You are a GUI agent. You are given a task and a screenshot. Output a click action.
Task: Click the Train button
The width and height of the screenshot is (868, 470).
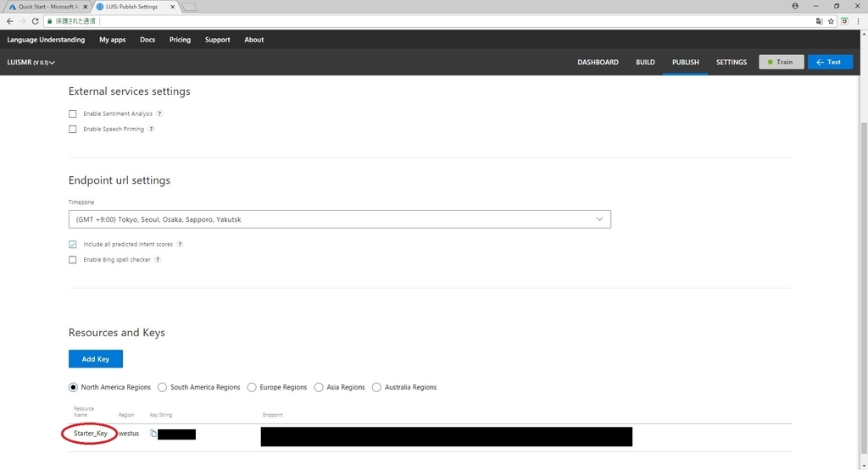tap(781, 62)
